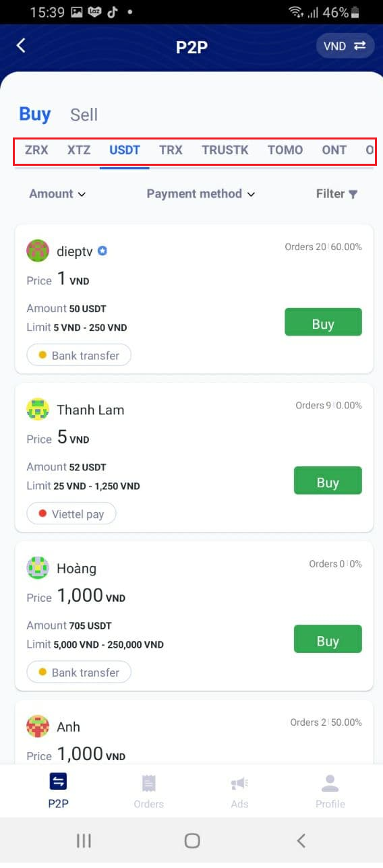This screenshot has height=868, width=383.
Task: Tap the Android recent apps icon
Action: [84, 840]
